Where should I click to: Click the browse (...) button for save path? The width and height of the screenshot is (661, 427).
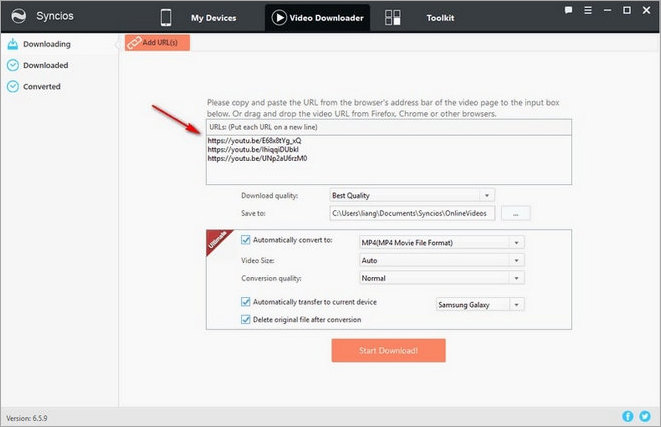(516, 213)
